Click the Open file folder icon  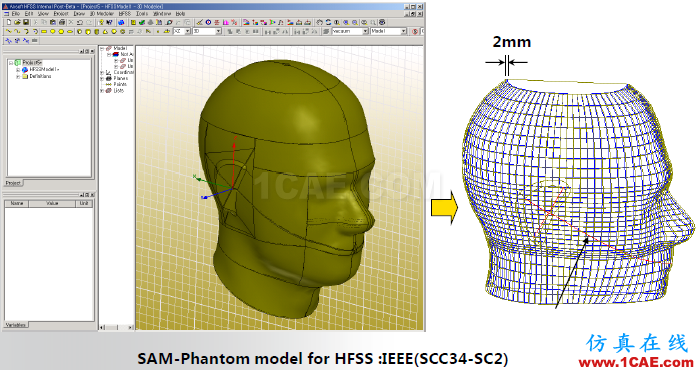(17, 22)
